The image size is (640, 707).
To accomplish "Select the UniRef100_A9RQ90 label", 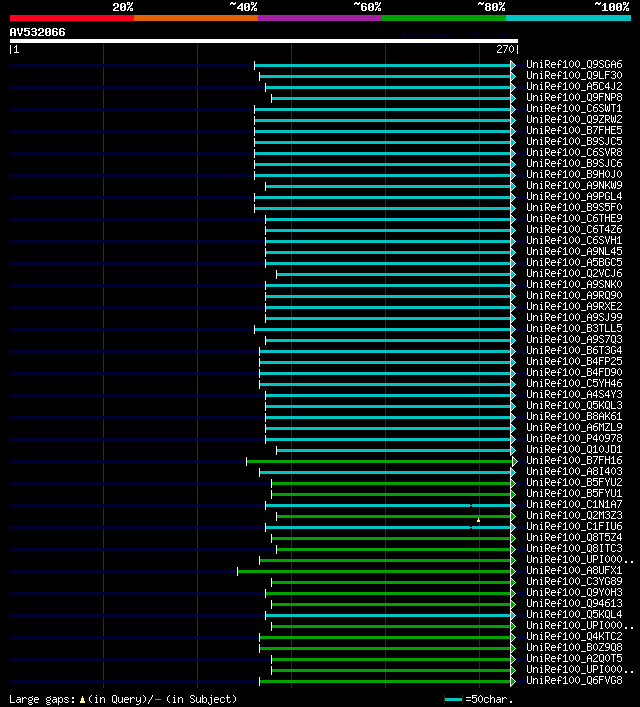I will pos(574,295).
